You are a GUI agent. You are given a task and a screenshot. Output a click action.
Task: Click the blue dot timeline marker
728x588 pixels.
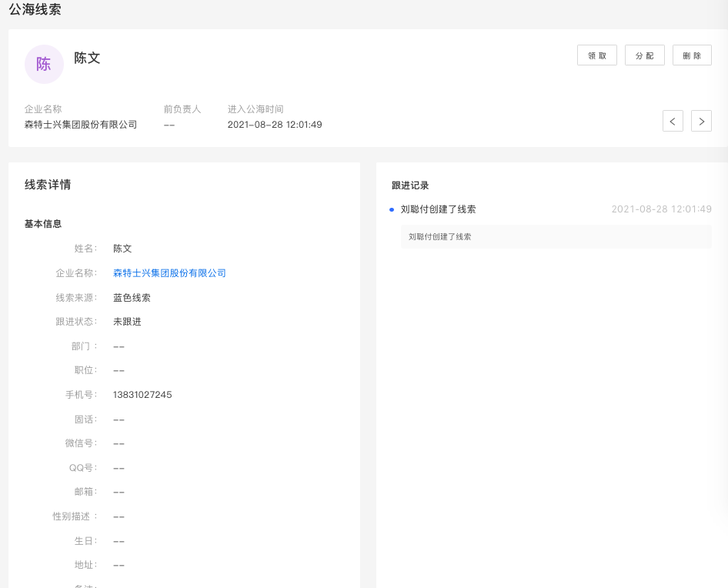pyautogui.click(x=392, y=209)
